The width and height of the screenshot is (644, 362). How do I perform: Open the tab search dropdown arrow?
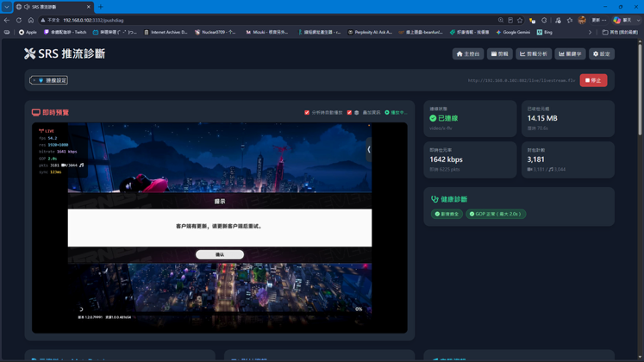[x=7, y=7]
